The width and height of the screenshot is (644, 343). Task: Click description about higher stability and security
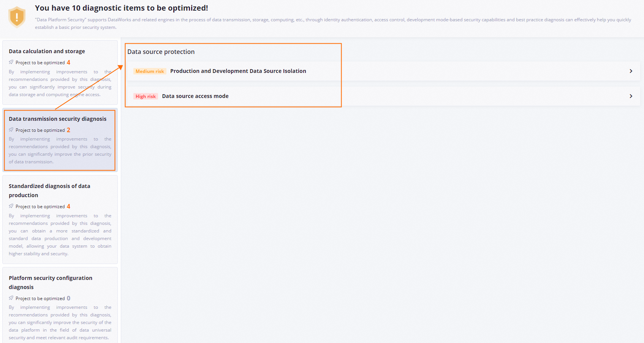[60, 235]
